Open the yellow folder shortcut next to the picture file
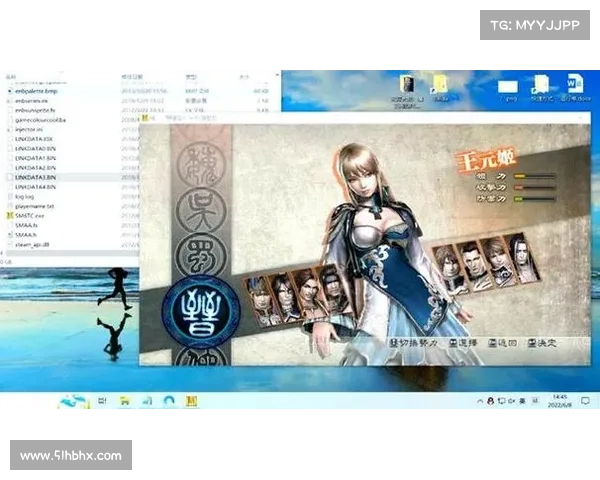 [x=440, y=84]
